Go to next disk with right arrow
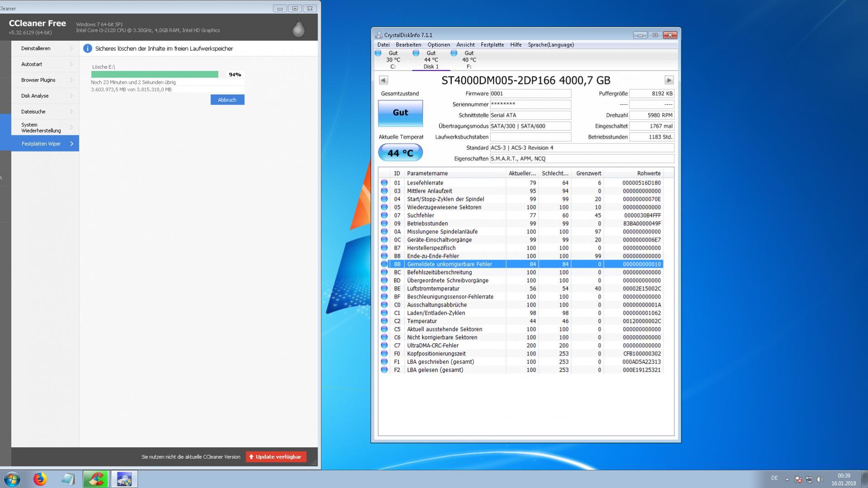This screenshot has width=868, height=488. (669, 80)
